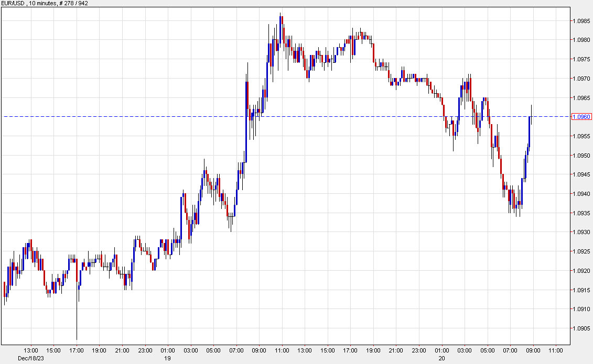The height and width of the screenshot is (364, 593).
Task: Select the highlighted 1.0960 price tag
Action: click(582, 117)
